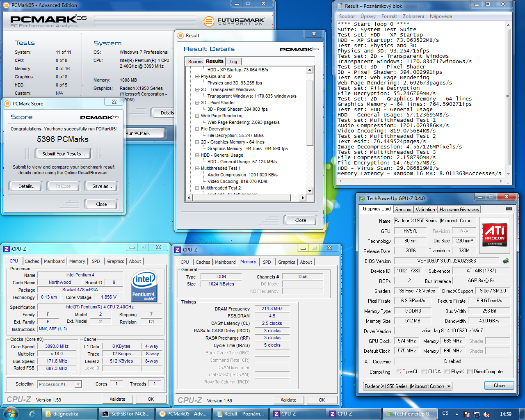
Task: Collapse the HDD - General Usage node
Action: click(x=197, y=155)
